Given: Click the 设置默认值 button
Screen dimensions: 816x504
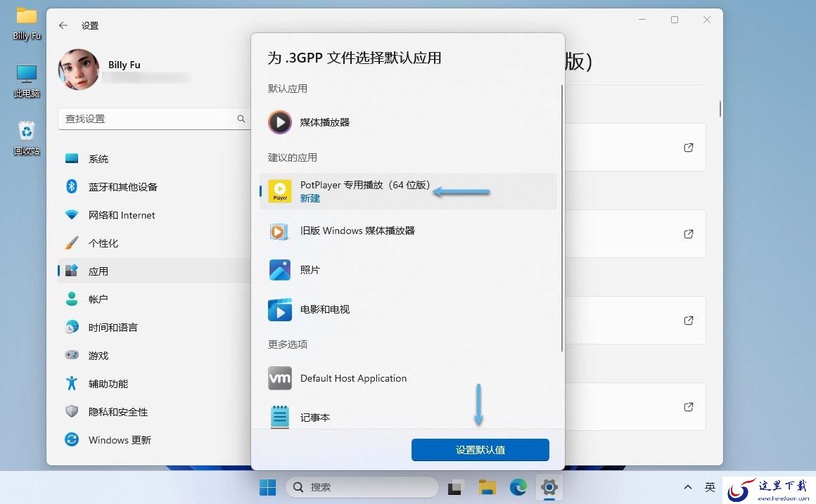Looking at the screenshot, I should [x=480, y=450].
